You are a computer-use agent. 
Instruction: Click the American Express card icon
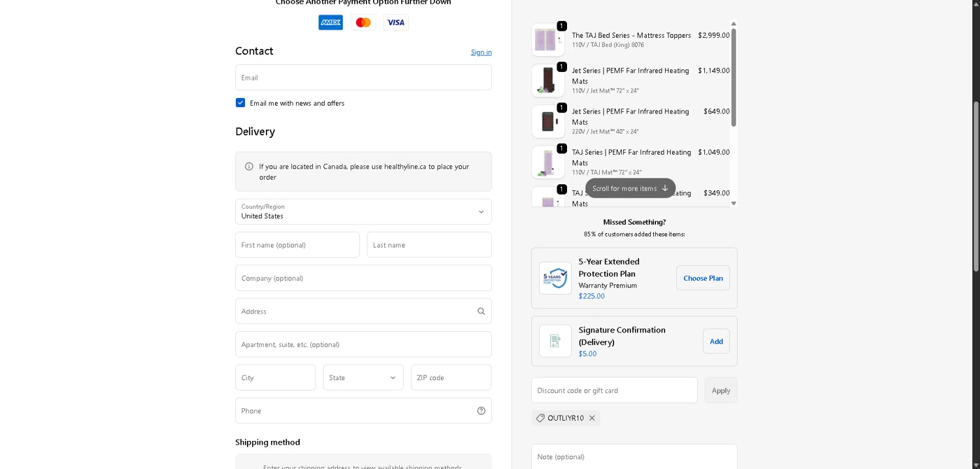[x=331, y=22]
